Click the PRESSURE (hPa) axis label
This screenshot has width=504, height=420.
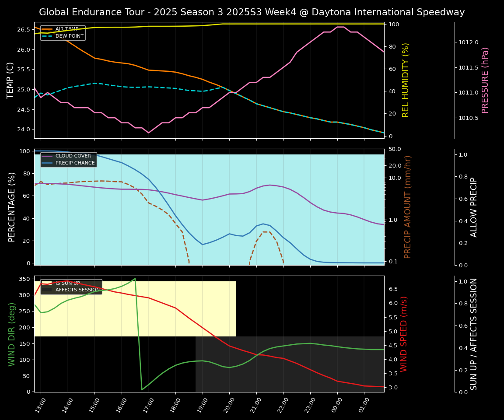(485, 80)
